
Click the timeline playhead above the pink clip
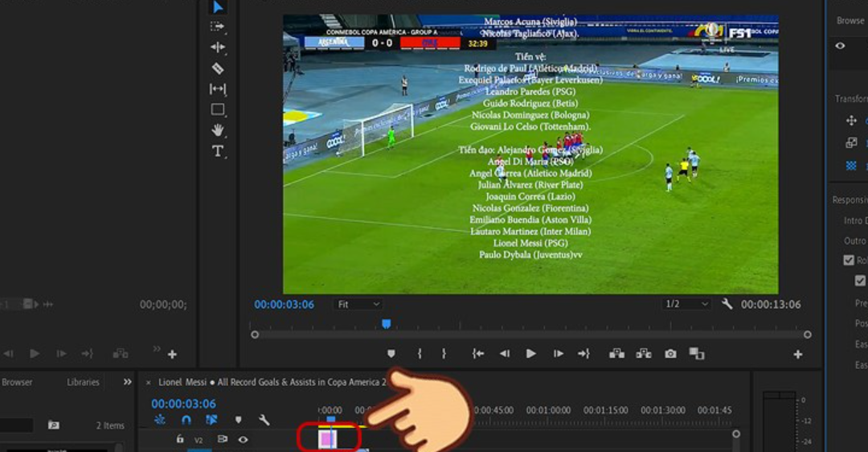331,421
